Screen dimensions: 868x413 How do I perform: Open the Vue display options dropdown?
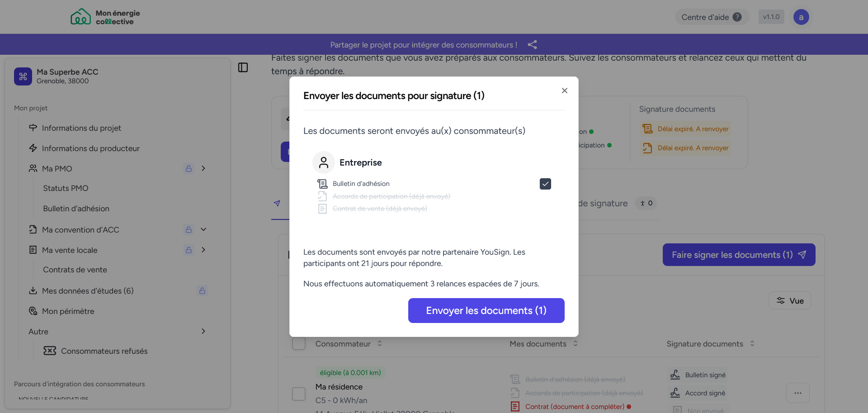tap(790, 300)
